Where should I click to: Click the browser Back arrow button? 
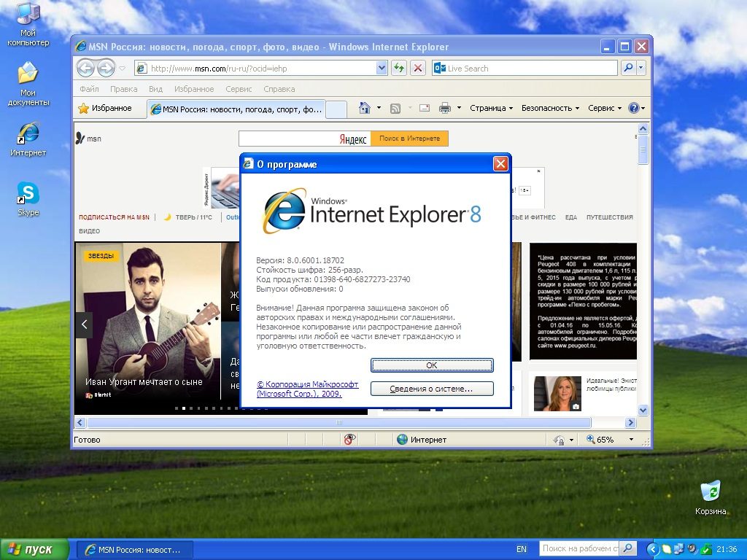tap(85, 68)
